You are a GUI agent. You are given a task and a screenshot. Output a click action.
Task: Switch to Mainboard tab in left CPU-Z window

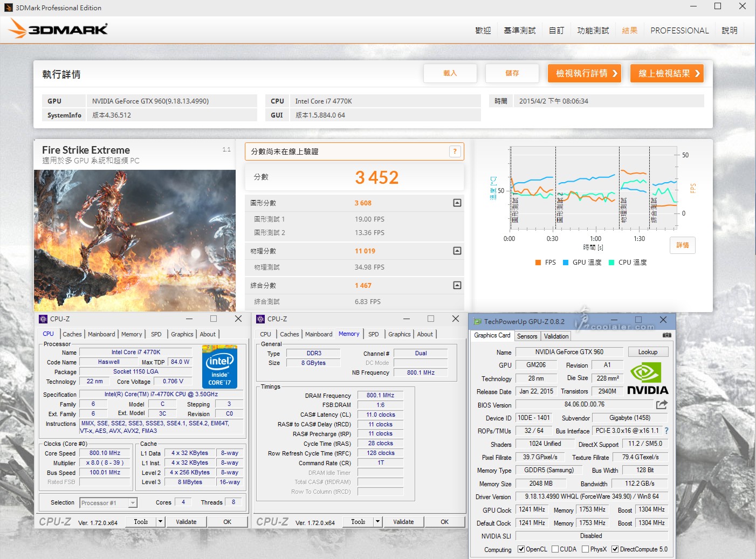click(x=101, y=334)
